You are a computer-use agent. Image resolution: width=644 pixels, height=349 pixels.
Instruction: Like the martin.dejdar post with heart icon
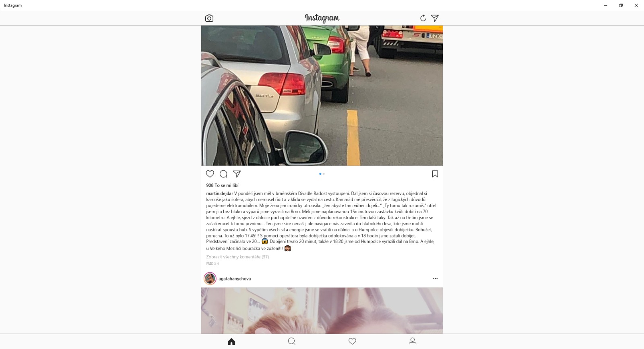pyautogui.click(x=210, y=174)
